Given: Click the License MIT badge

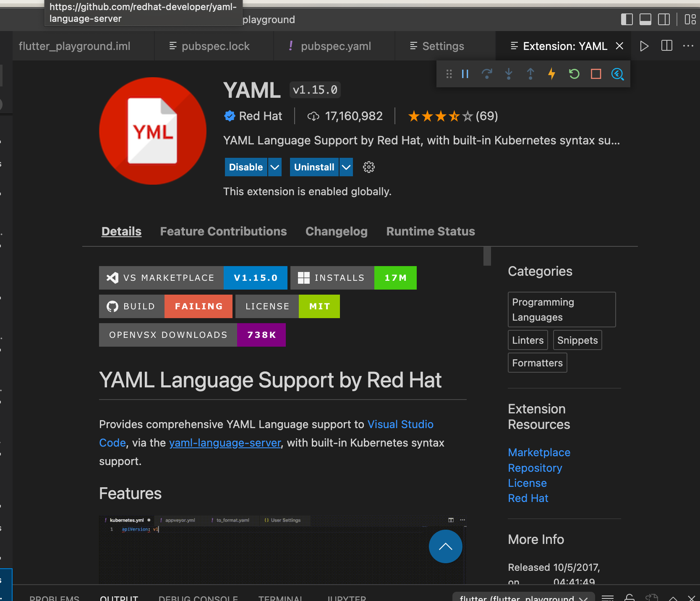Looking at the screenshot, I should 287,306.
